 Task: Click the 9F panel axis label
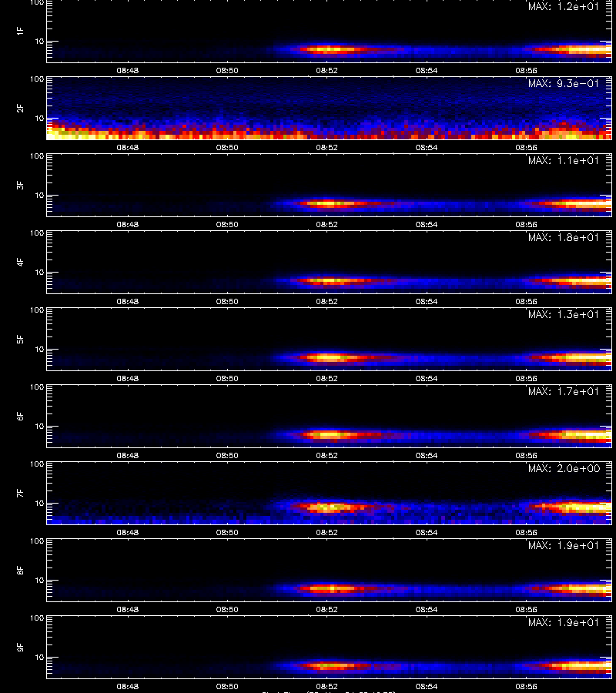tap(20, 647)
